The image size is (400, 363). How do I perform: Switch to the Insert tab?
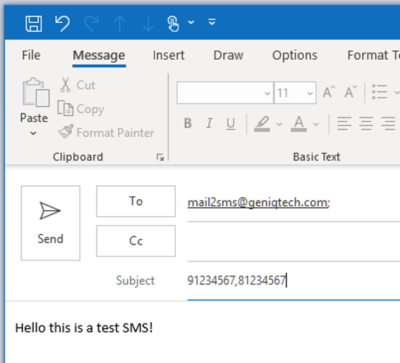pos(168,55)
